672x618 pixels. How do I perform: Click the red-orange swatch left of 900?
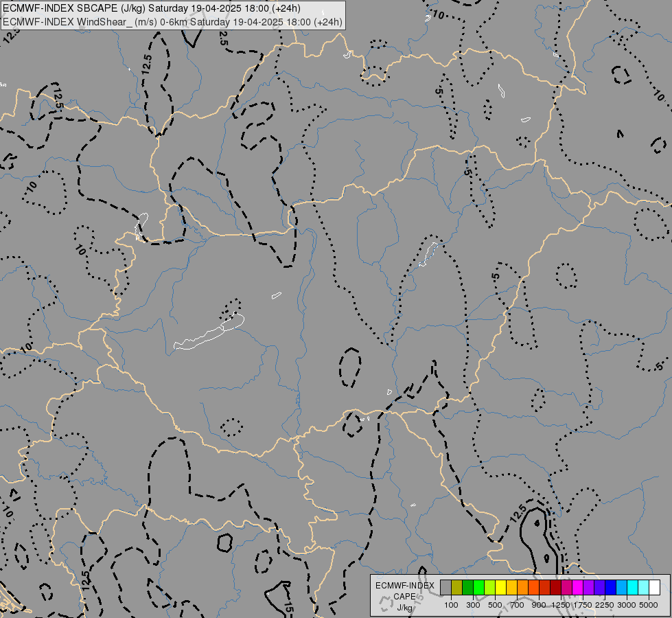[533, 588]
